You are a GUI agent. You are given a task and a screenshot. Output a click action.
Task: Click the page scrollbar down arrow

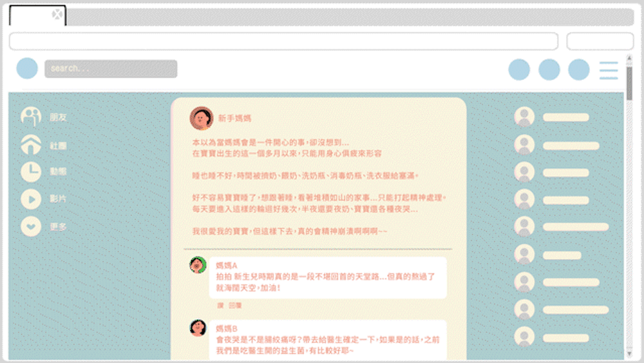(x=629, y=354)
